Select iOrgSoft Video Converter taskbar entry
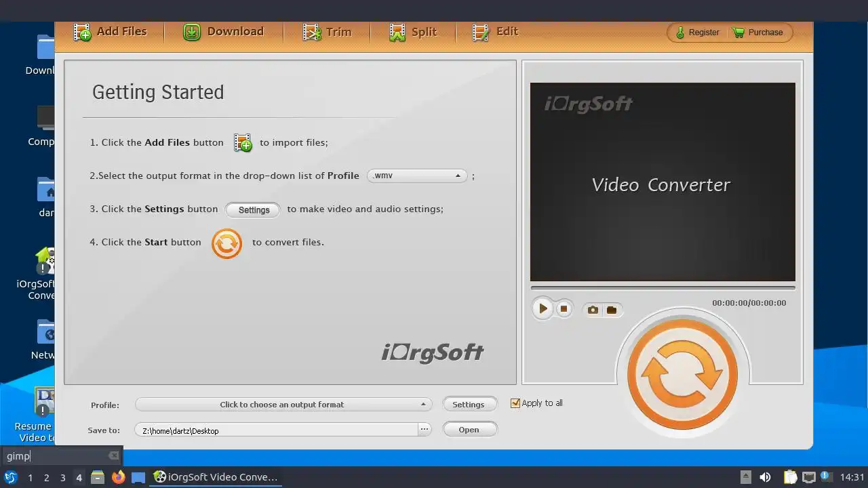Image resolution: width=868 pixels, height=488 pixels. pos(216,477)
